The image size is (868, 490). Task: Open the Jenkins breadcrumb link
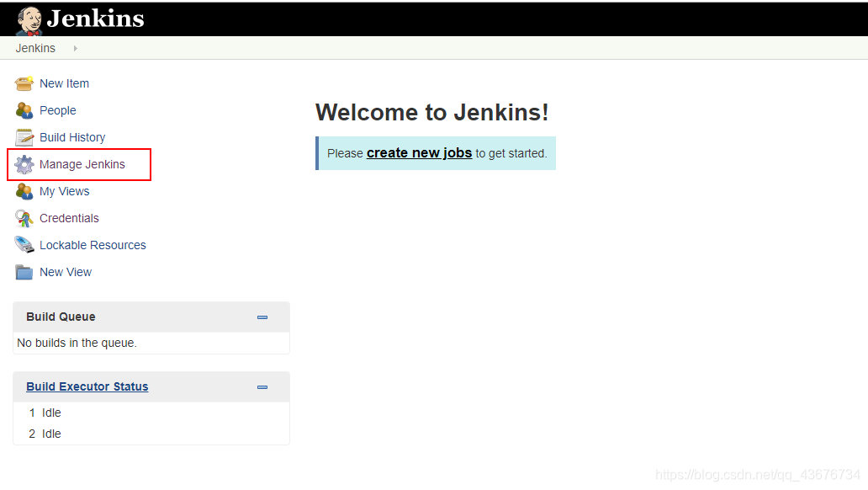(35, 48)
